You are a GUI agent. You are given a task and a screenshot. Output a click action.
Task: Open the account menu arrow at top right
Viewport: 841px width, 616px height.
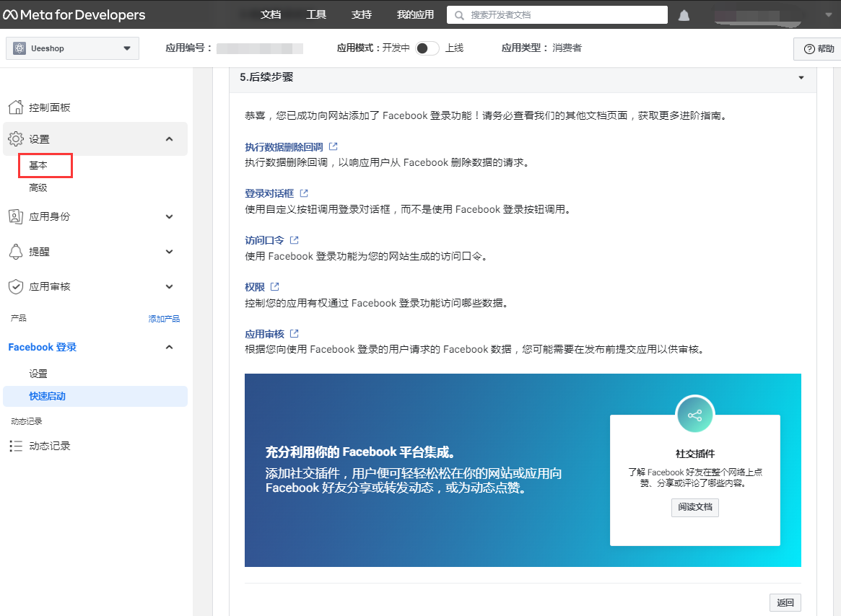coord(829,15)
